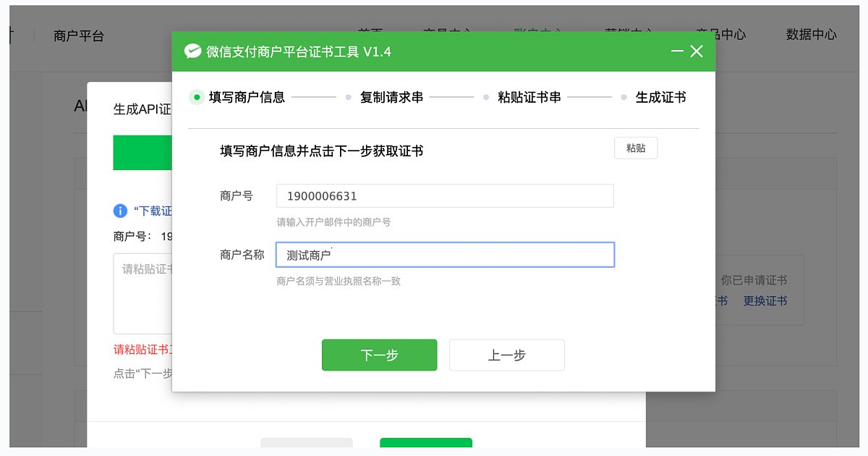Click the hint 请输入开户邮件中的商户号
The image size is (868, 456).
tap(333, 222)
